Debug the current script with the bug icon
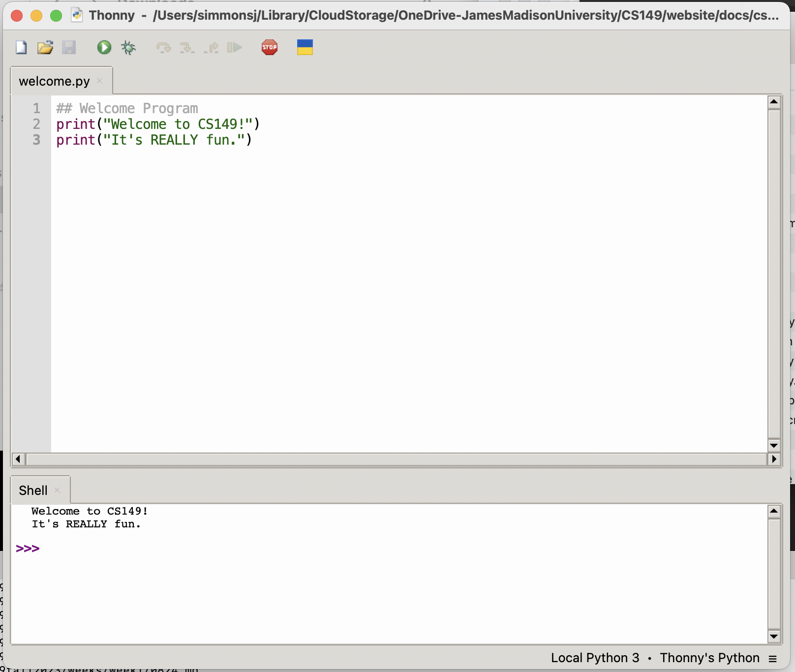Viewport: 795px width, 672px height. tap(128, 48)
